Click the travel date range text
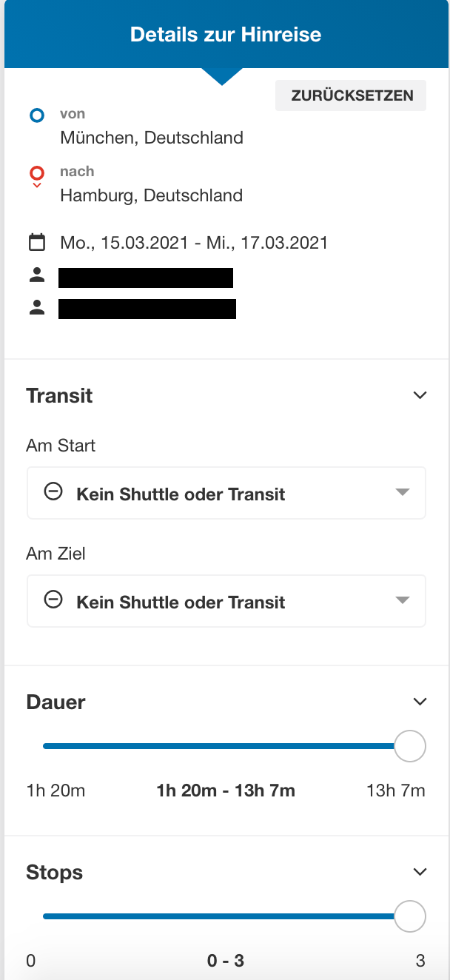The height and width of the screenshot is (980, 450). (194, 243)
